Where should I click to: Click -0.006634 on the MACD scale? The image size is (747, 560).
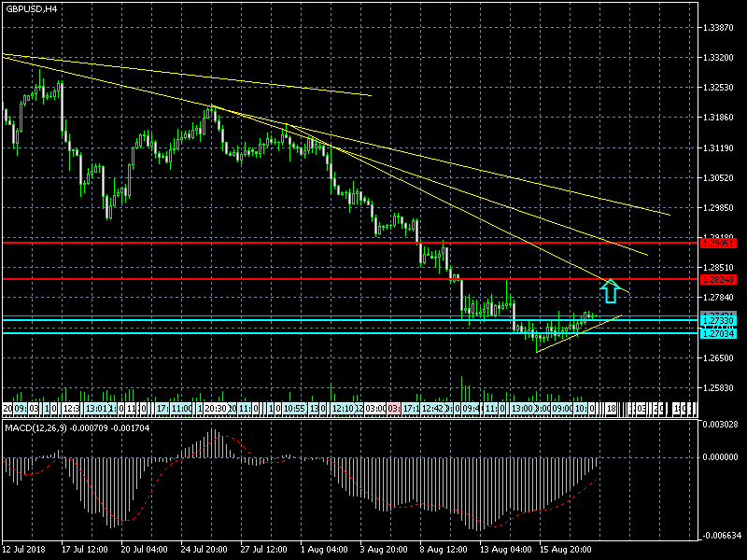pyautogui.click(x=720, y=536)
